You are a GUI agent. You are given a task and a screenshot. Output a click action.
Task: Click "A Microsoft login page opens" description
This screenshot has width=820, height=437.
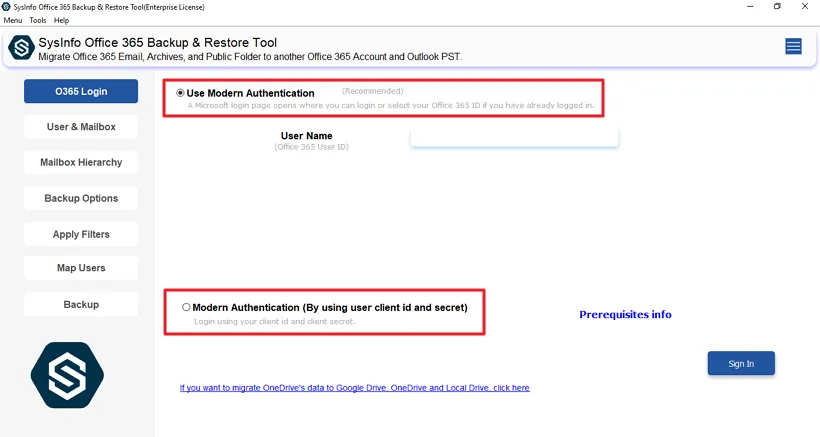coord(391,105)
